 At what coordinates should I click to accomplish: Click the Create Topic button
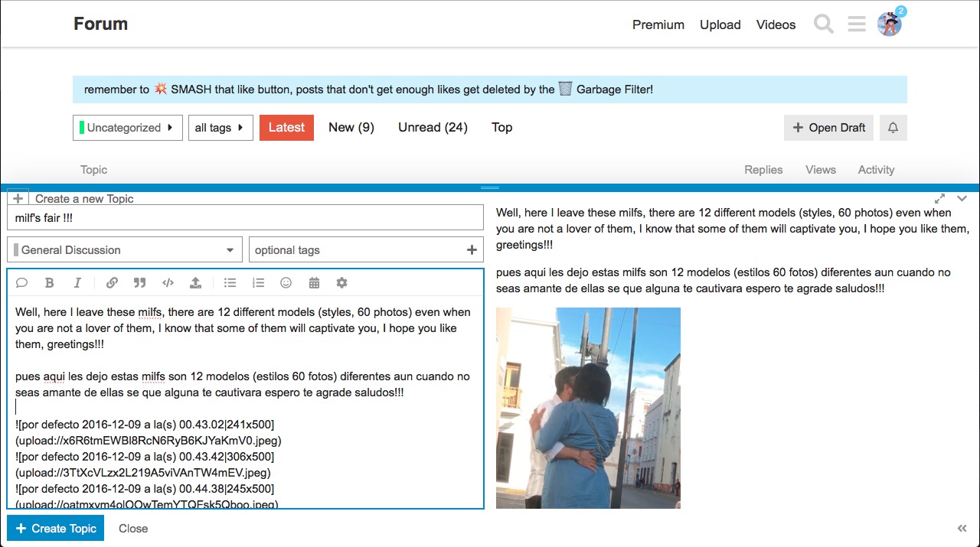55,529
